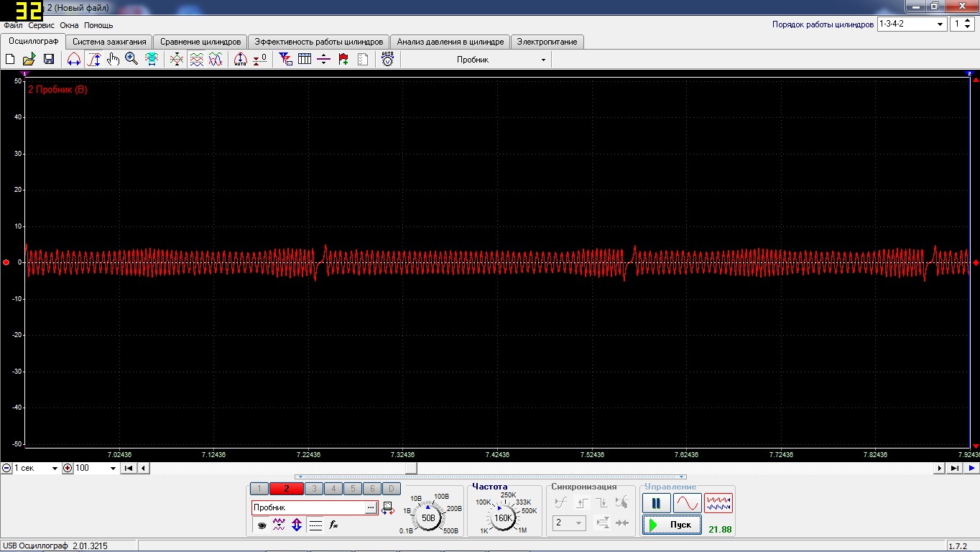Select vertical scale arrow tool
This screenshot has height=552, width=980.
(x=93, y=60)
